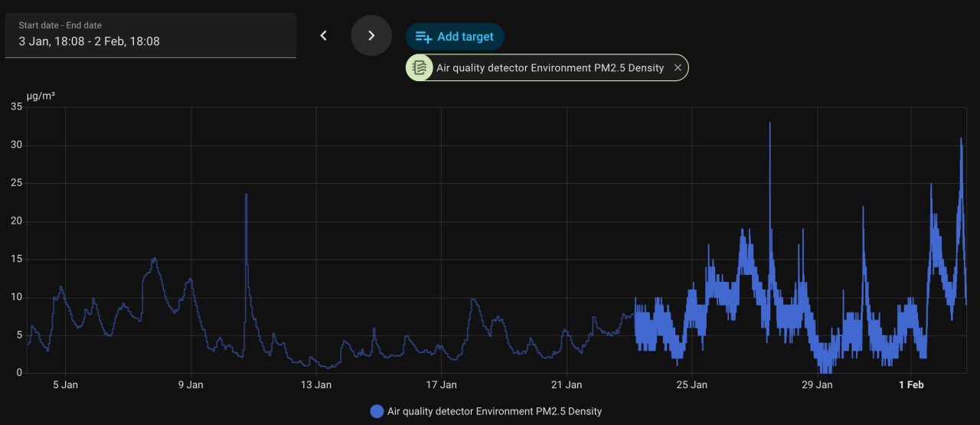Click the tallest spike near 27 Jan

pyautogui.click(x=769, y=124)
